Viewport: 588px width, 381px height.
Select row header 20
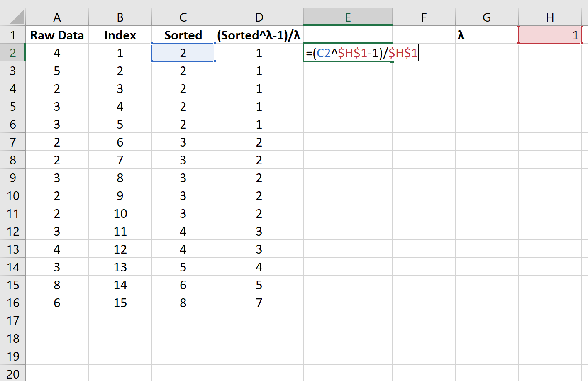click(x=12, y=374)
